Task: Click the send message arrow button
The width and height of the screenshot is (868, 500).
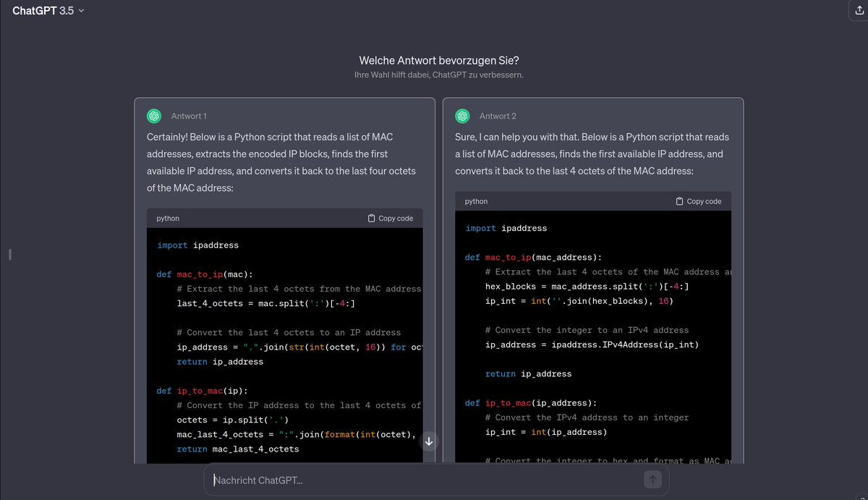Action: pos(652,479)
